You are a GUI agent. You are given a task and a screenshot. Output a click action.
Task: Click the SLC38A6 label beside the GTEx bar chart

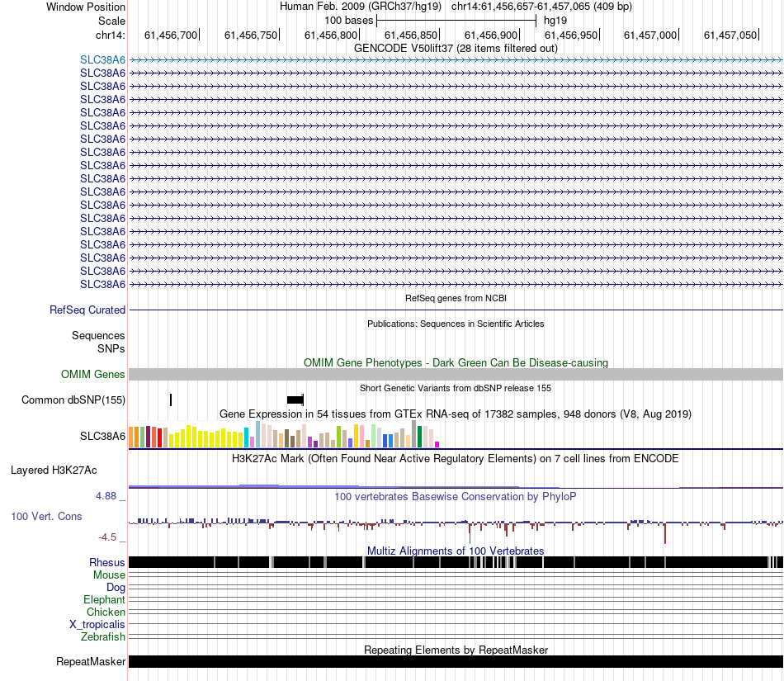tap(102, 436)
